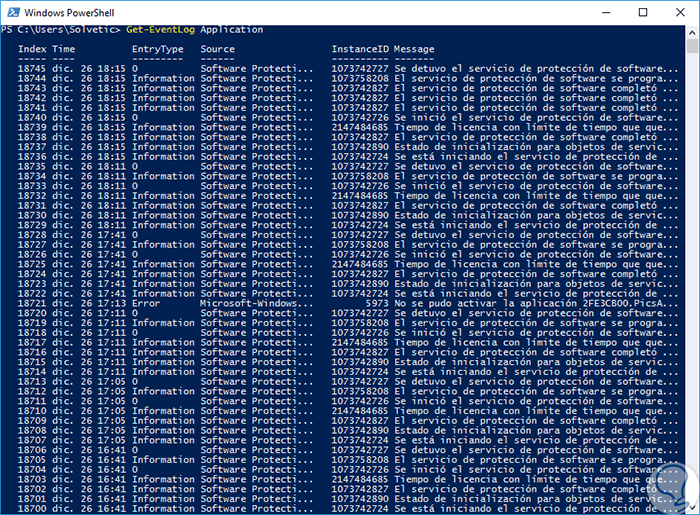This screenshot has height=515, width=700.
Task: Click index 18739 in the list
Action: pos(32,128)
